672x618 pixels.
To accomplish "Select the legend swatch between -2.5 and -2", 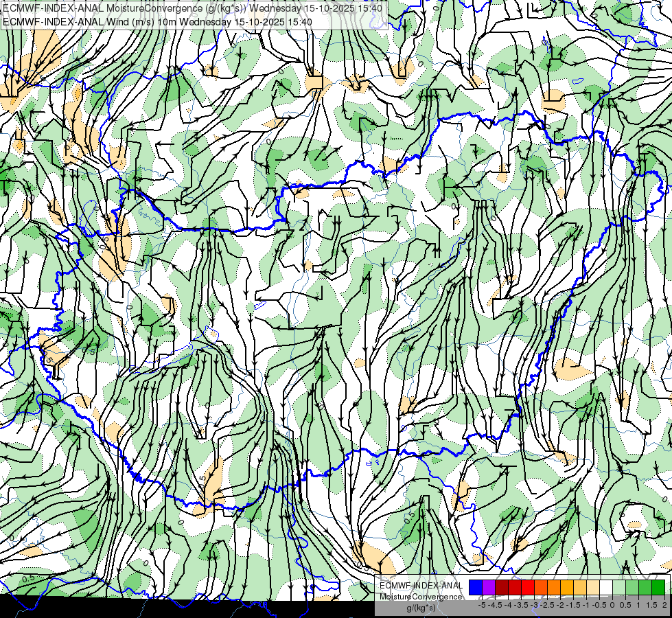I will point(554,588).
